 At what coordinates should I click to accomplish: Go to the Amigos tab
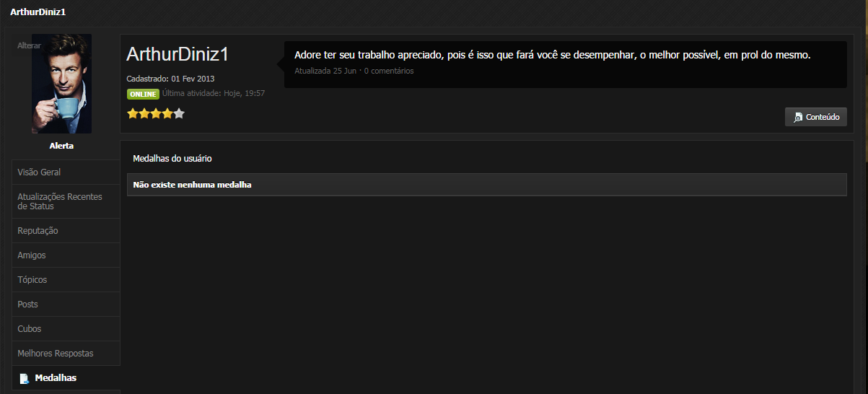66,255
